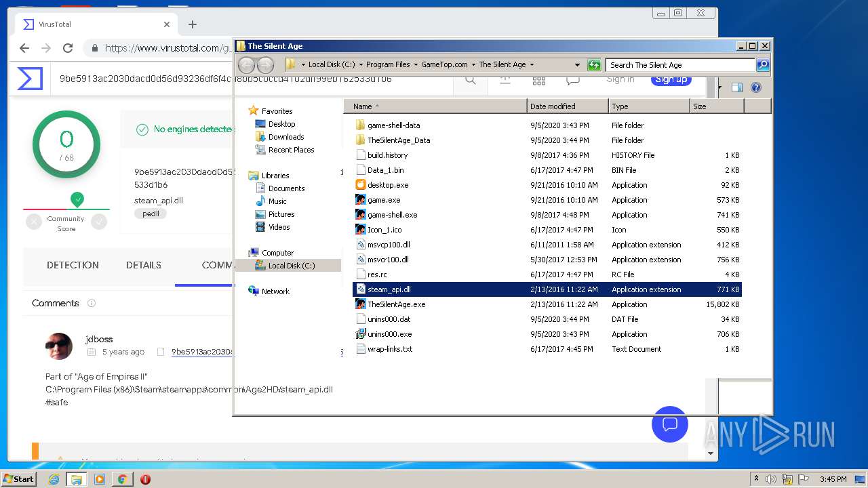Select the game-shell.exe application icon
Image resolution: width=868 pixels, height=488 pixels.
(x=361, y=215)
